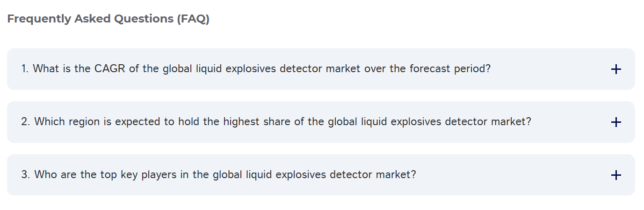Click the "Frequently Asked Questions" heading
The height and width of the screenshot is (210, 644).
pyautogui.click(x=91, y=19)
